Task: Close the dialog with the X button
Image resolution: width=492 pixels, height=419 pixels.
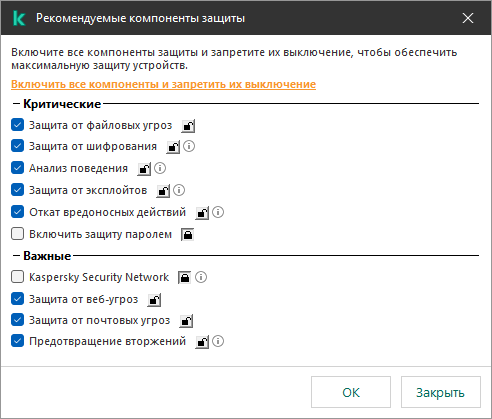Action: tap(468, 18)
